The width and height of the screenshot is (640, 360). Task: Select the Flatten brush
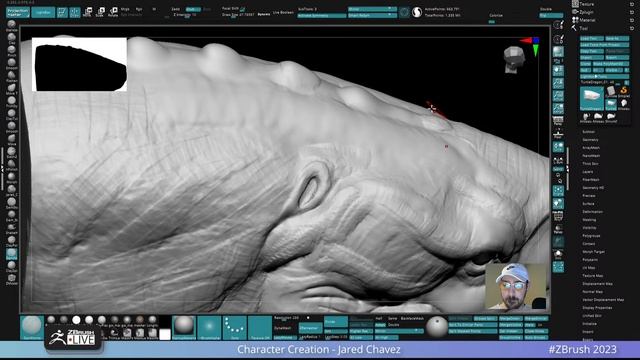click(12, 76)
